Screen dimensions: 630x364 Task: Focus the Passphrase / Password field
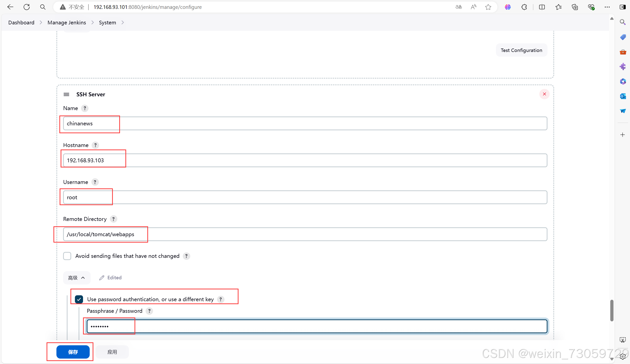(317, 326)
